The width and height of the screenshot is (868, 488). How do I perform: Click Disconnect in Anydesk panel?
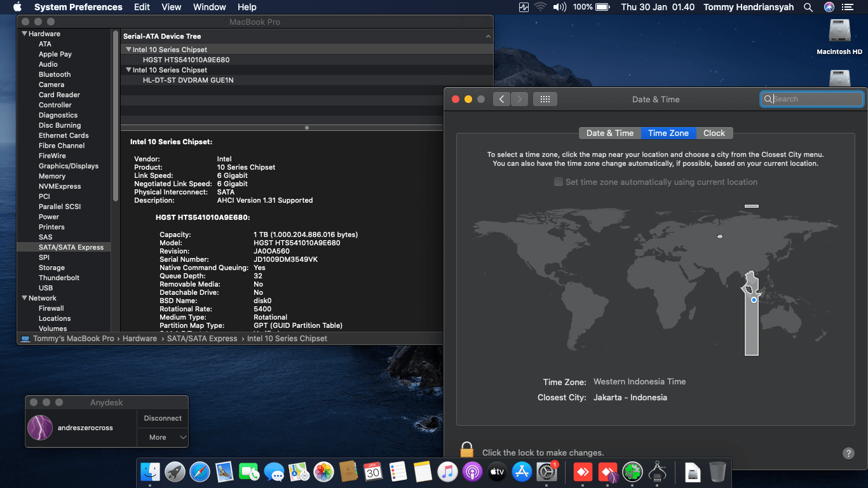(x=163, y=418)
